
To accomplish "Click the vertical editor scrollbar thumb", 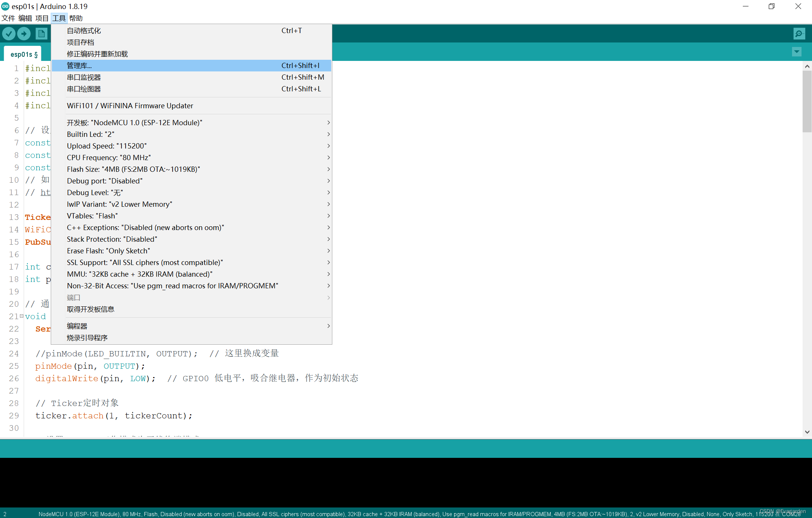I will coord(807,101).
